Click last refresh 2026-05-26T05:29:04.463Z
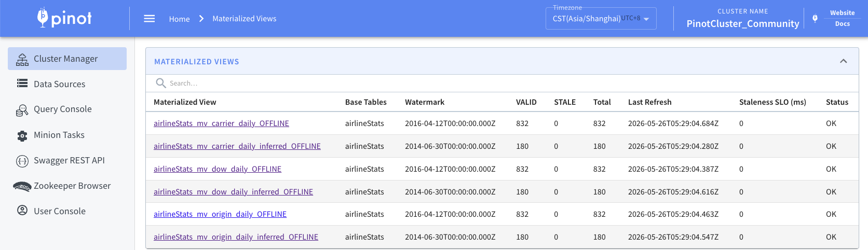This screenshot has width=868, height=250. coord(673,214)
